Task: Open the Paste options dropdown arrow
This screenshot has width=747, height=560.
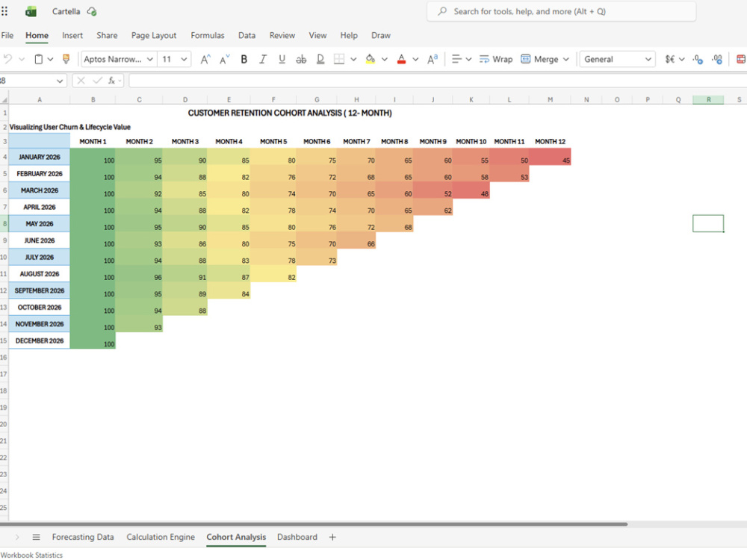Action: (51, 59)
